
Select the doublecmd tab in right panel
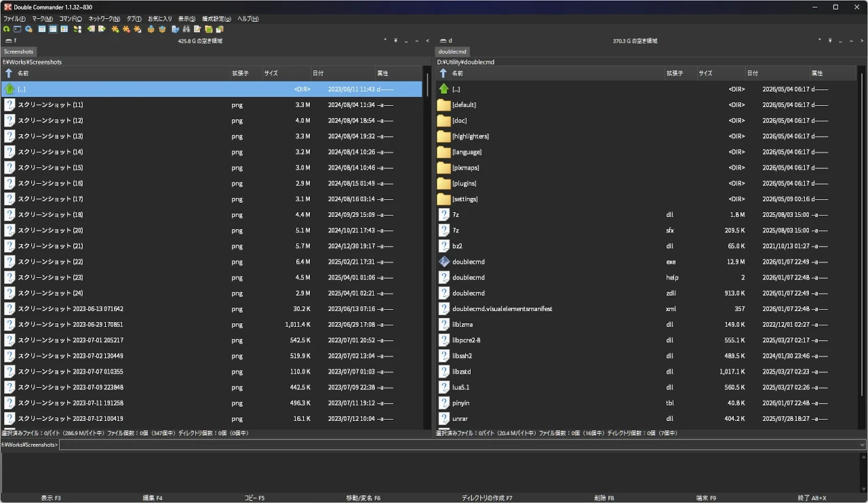452,52
